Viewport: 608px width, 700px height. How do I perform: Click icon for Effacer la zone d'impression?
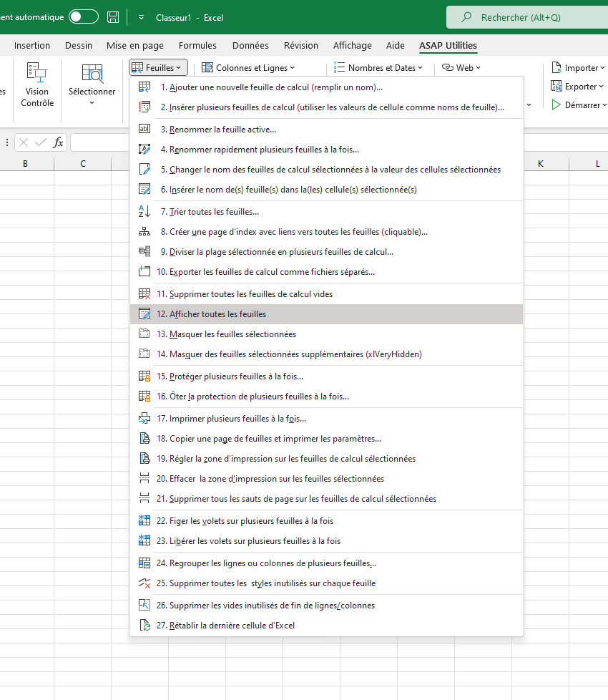tap(144, 479)
